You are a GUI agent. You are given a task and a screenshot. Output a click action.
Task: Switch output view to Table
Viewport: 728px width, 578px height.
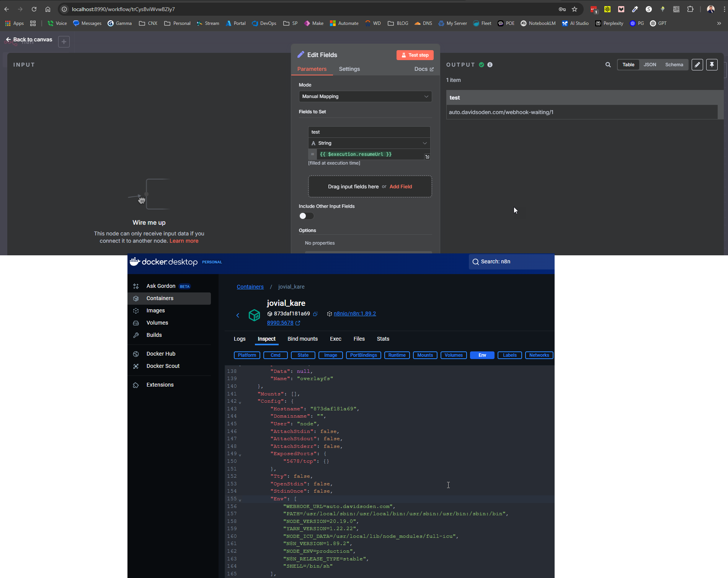click(x=628, y=65)
